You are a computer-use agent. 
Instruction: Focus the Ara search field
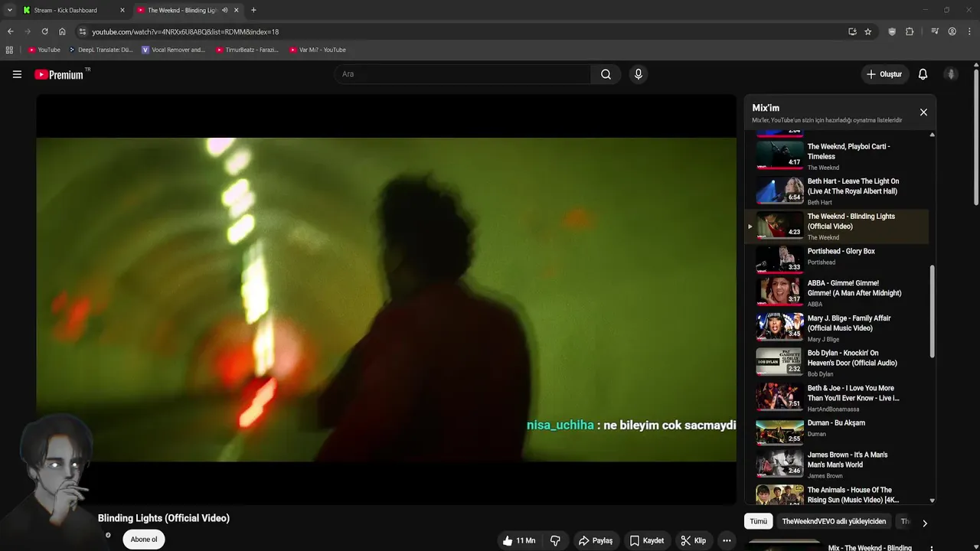(462, 74)
